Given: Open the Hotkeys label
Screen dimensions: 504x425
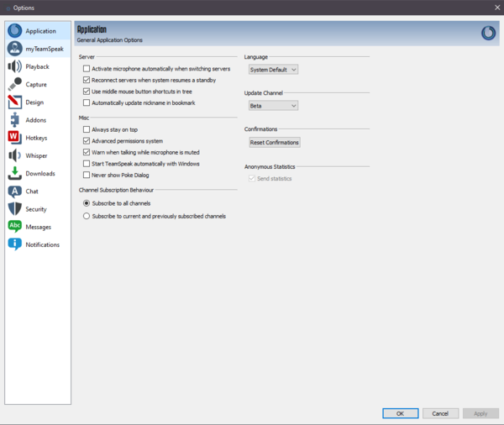Looking at the screenshot, I should click(x=36, y=138).
